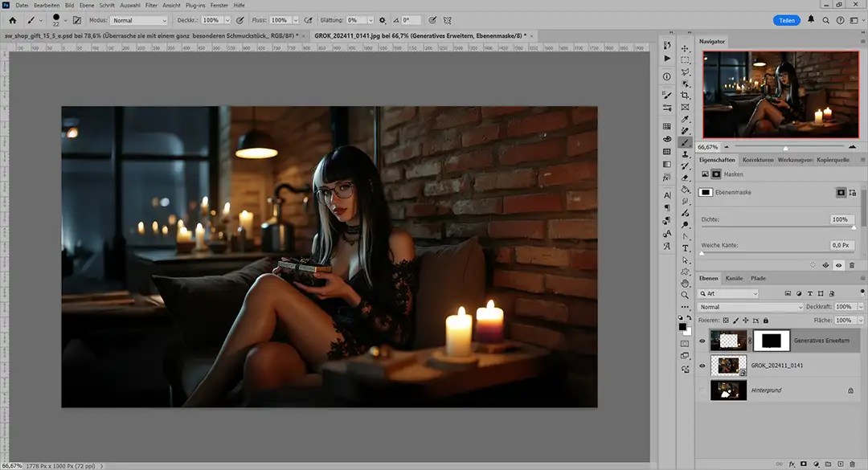Image resolution: width=868 pixels, height=470 pixels.
Task: Open the Modus blend mode dropdown
Action: [138, 20]
